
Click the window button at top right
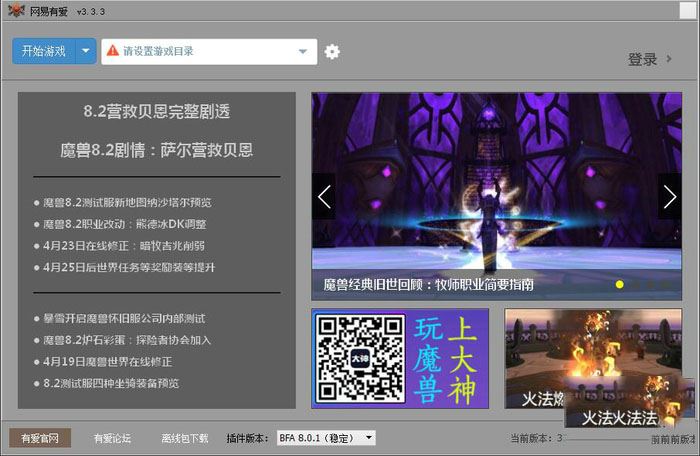(688, 10)
